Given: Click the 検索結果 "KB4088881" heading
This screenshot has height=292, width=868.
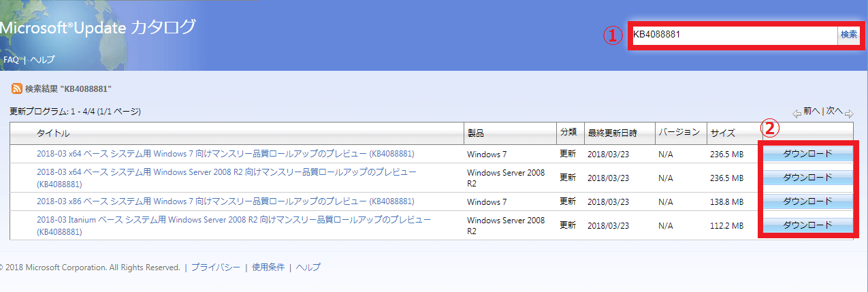Looking at the screenshot, I should (68, 89).
